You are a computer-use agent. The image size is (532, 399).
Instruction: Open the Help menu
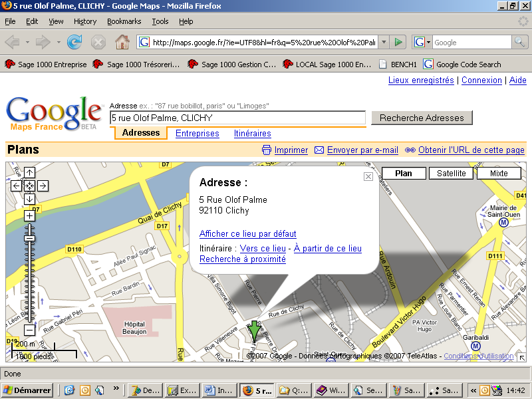click(186, 21)
